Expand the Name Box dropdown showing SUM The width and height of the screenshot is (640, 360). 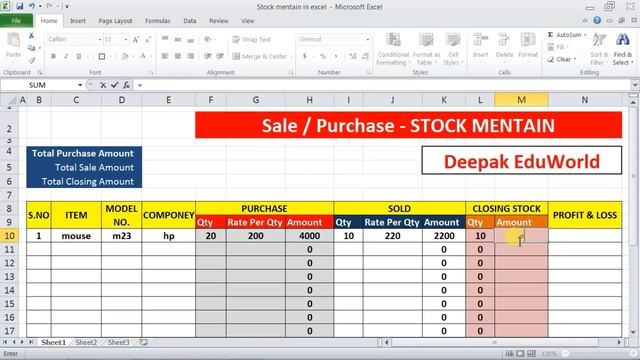(x=80, y=85)
